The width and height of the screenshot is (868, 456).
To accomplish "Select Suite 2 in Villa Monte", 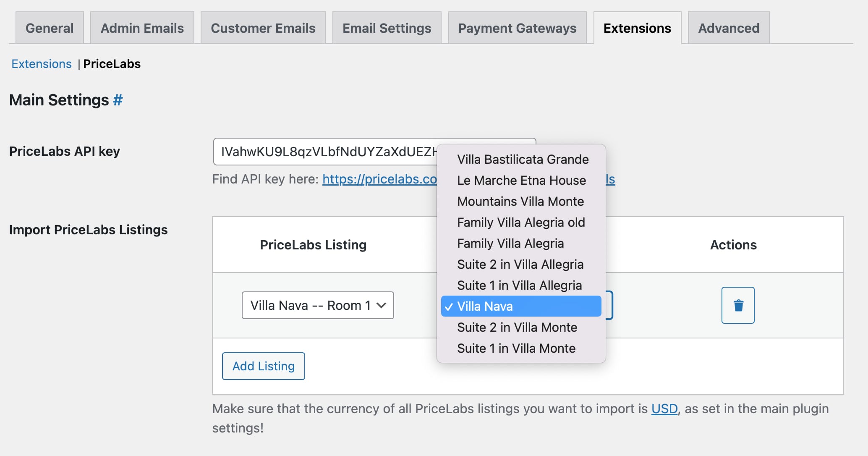I will (517, 327).
